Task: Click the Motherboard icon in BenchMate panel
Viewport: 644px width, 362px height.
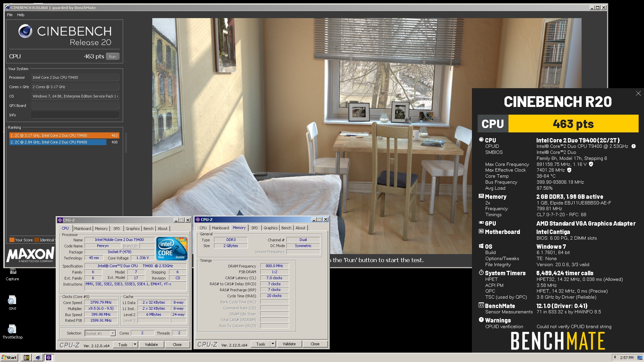Action: tap(481, 231)
